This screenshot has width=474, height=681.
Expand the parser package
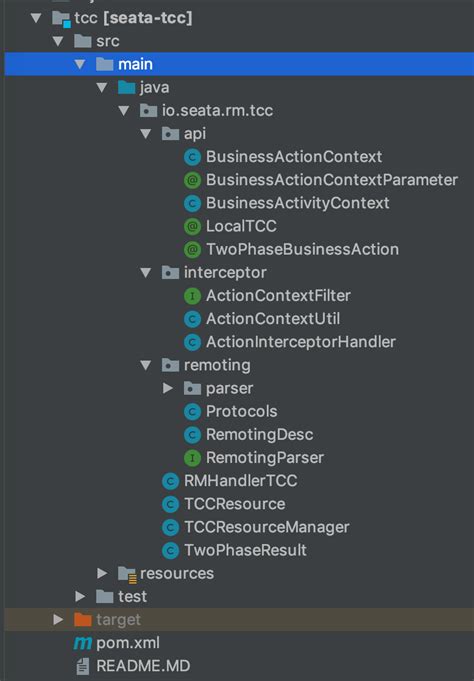[x=168, y=388]
